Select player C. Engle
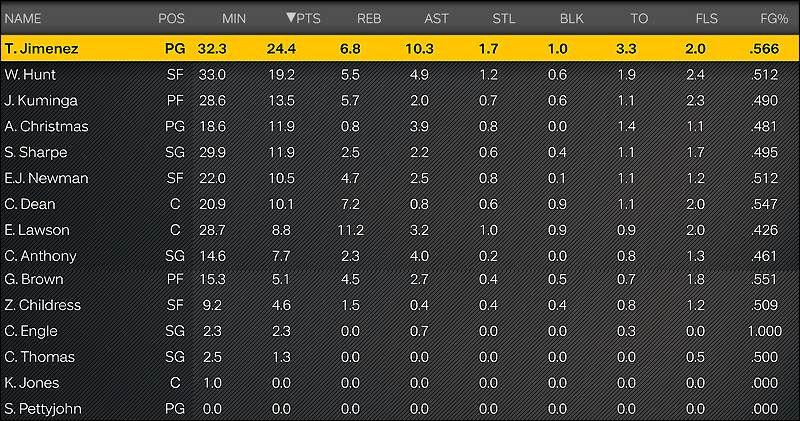 [x=400, y=331]
